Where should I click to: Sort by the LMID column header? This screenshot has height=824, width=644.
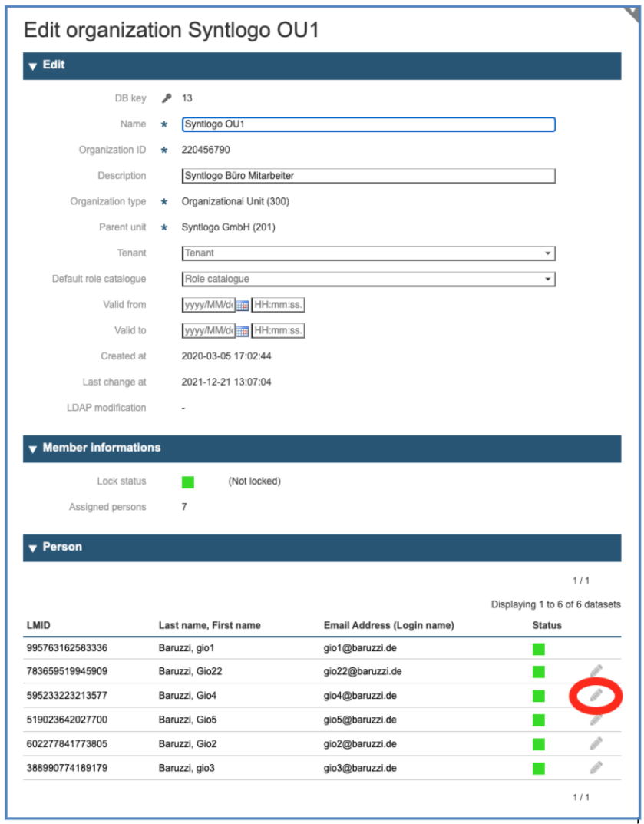[39, 625]
